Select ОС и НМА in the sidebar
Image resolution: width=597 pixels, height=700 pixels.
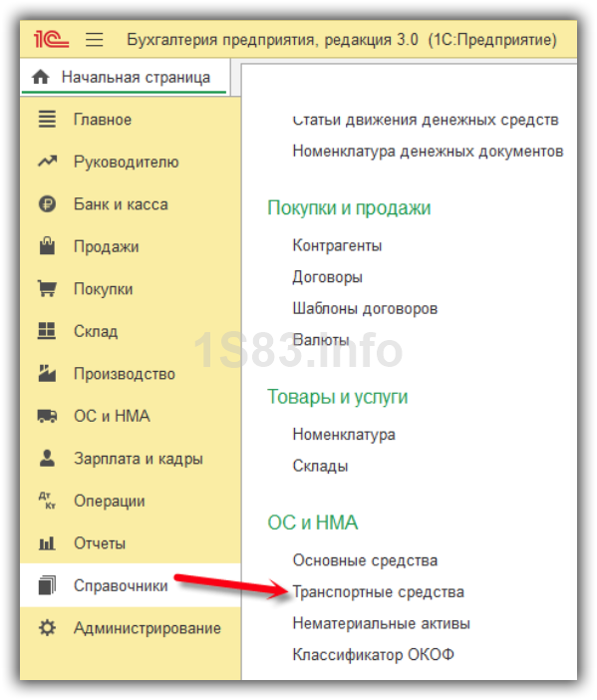(x=112, y=416)
